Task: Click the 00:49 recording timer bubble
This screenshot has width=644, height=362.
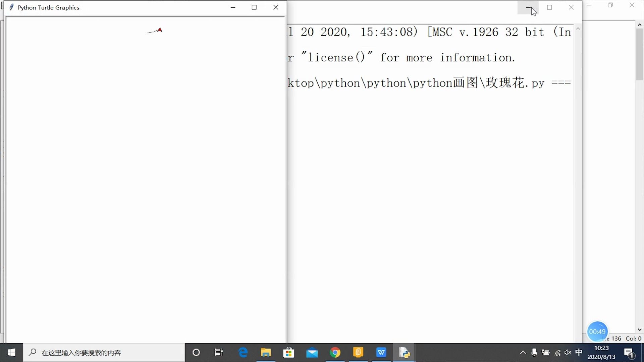Action: pos(597,331)
